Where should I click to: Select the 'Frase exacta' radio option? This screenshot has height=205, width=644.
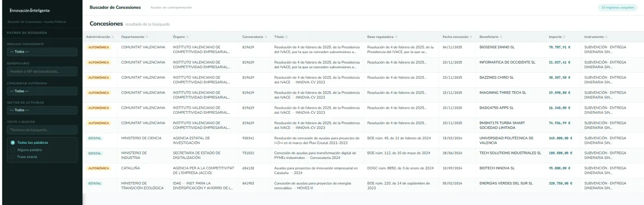pyautogui.click(x=13, y=157)
